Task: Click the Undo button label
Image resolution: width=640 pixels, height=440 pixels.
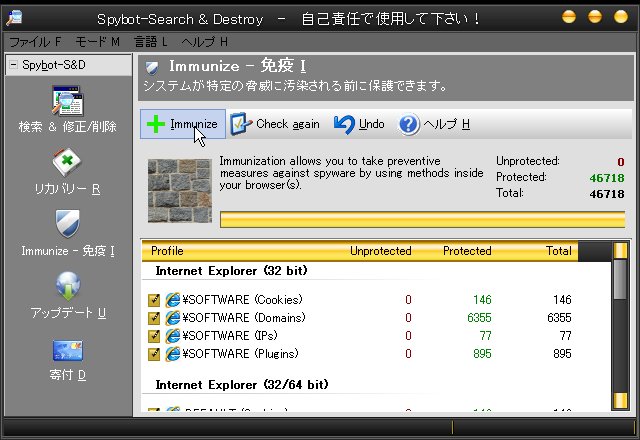Action: click(371, 124)
